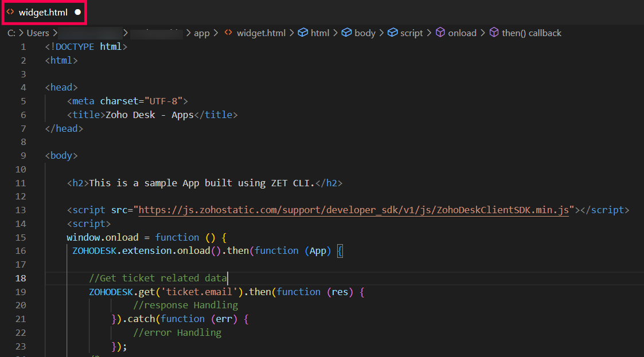Image resolution: width=644 pixels, height=357 pixels.
Task: Click line number 13 in the gutter
Action: 21,210
